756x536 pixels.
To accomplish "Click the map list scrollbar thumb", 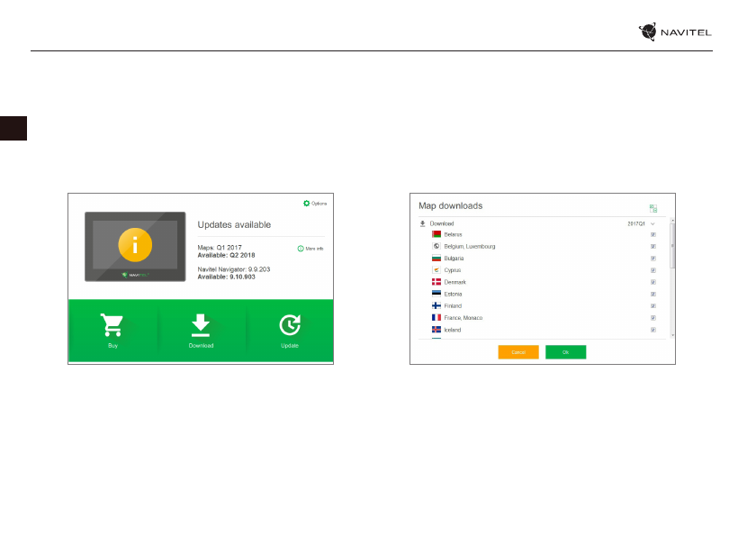I will tap(672, 246).
